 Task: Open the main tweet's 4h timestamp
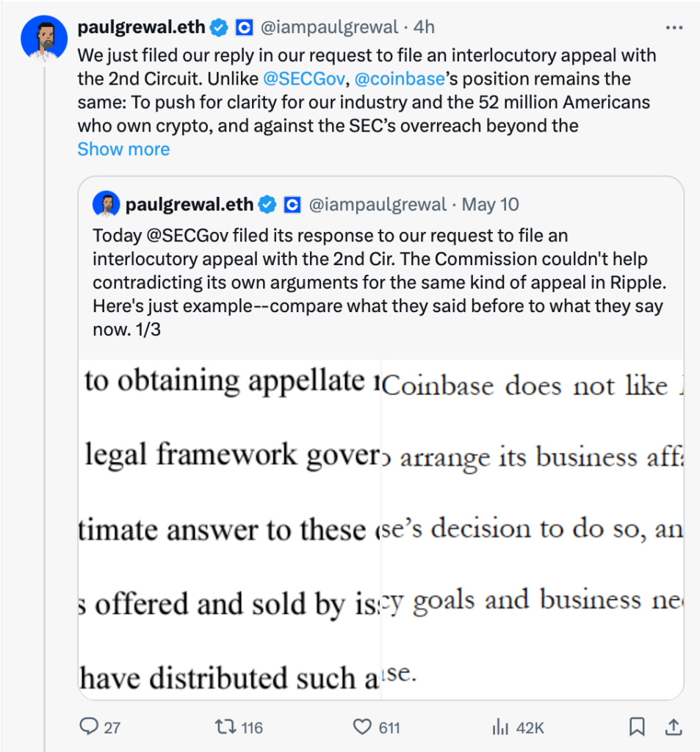pos(424,28)
